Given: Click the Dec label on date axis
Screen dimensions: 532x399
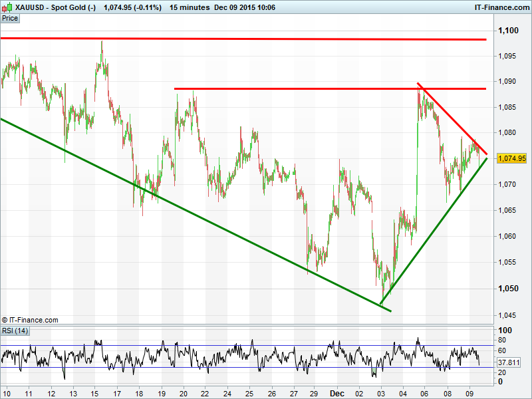Looking at the screenshot, I should [x=338, y=393].
